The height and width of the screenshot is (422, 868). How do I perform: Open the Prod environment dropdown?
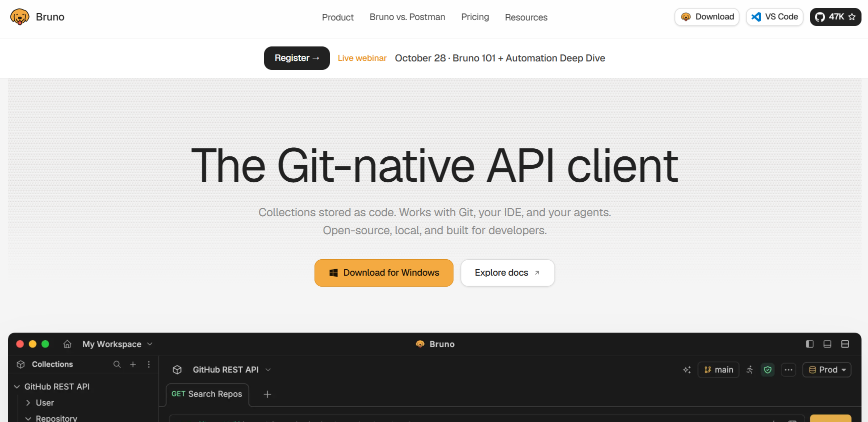(827, 370)
